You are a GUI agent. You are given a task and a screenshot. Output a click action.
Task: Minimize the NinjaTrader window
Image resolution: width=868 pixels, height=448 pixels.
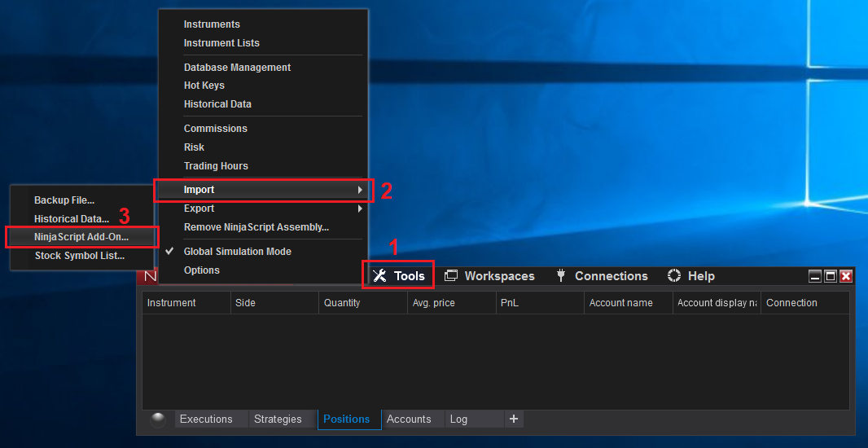coord(815,276)
